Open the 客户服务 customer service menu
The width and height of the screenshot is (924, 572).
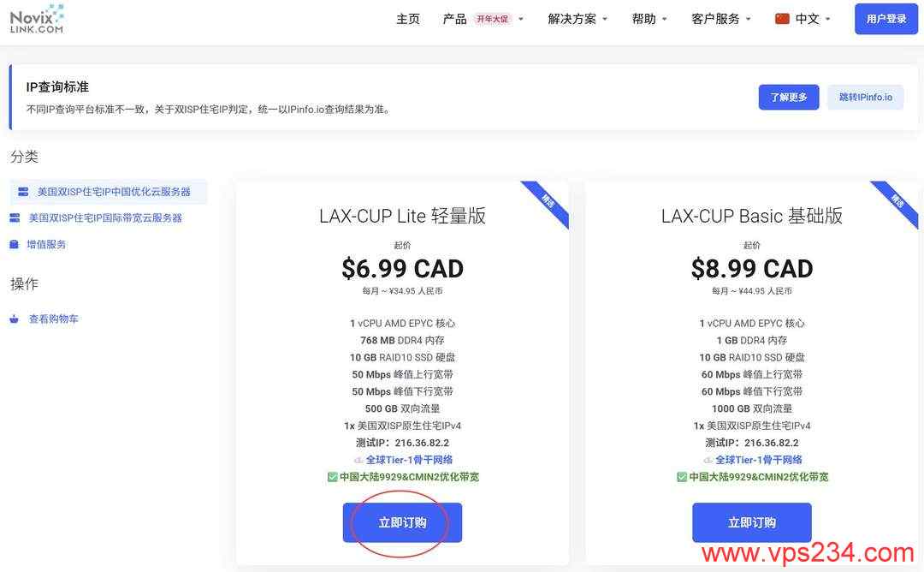715,19
